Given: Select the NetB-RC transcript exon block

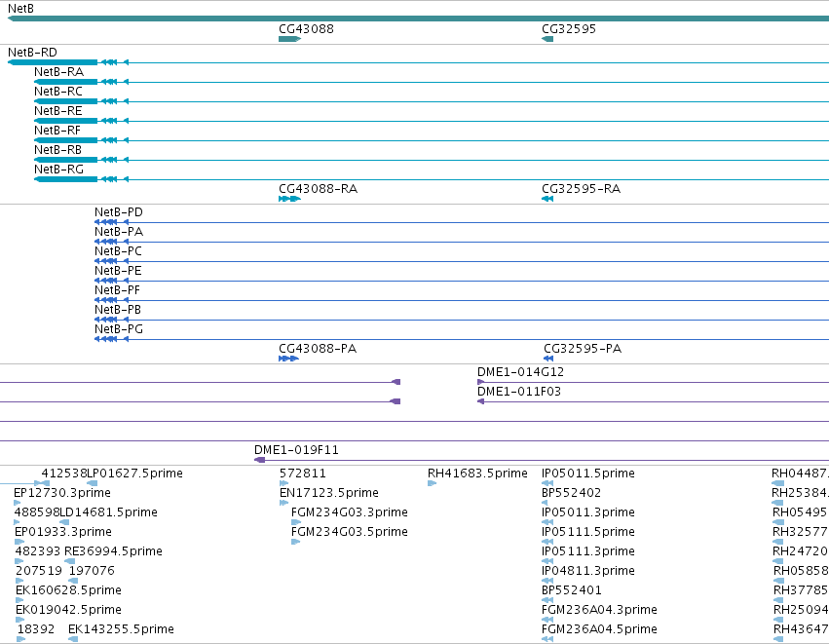Looking at the screenshot, I should tap(66, 101).
